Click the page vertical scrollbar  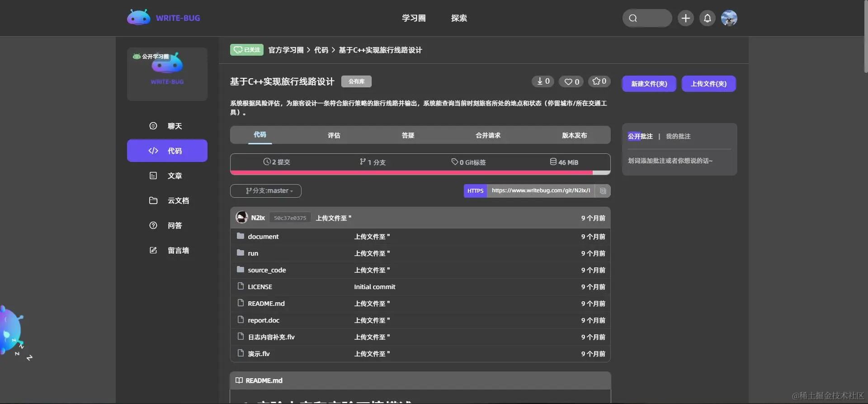(866, 36)
